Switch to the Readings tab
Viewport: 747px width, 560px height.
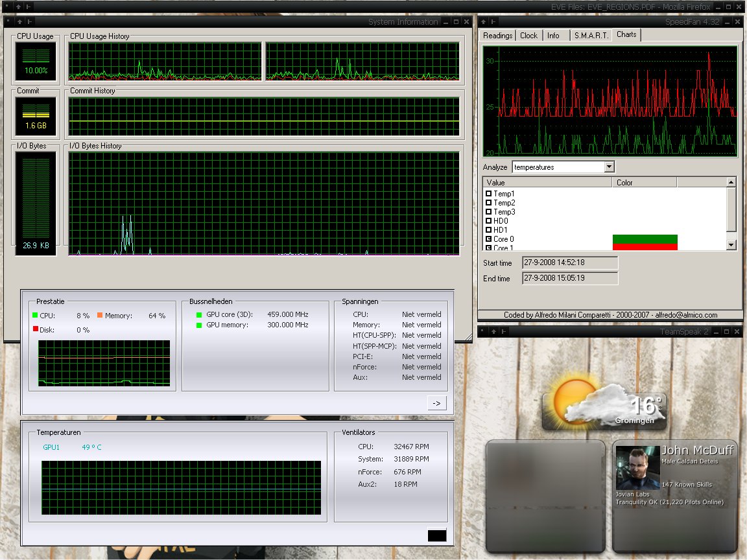498,36
